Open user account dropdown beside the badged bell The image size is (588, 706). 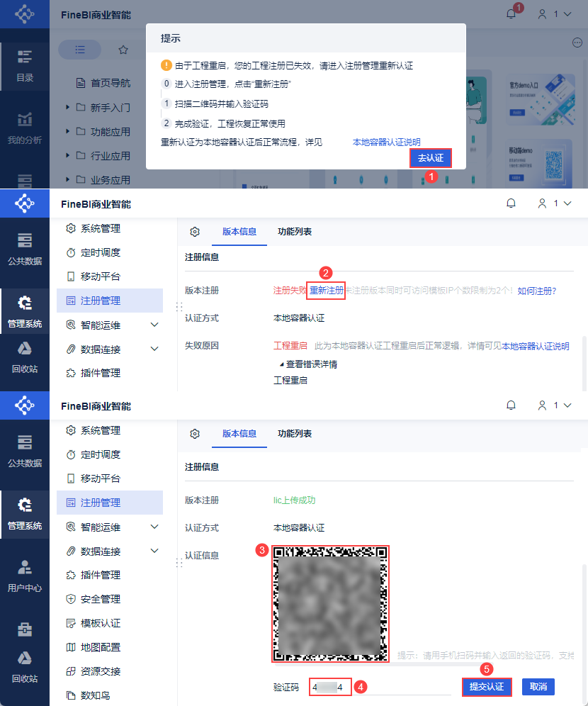pos(555,14)
